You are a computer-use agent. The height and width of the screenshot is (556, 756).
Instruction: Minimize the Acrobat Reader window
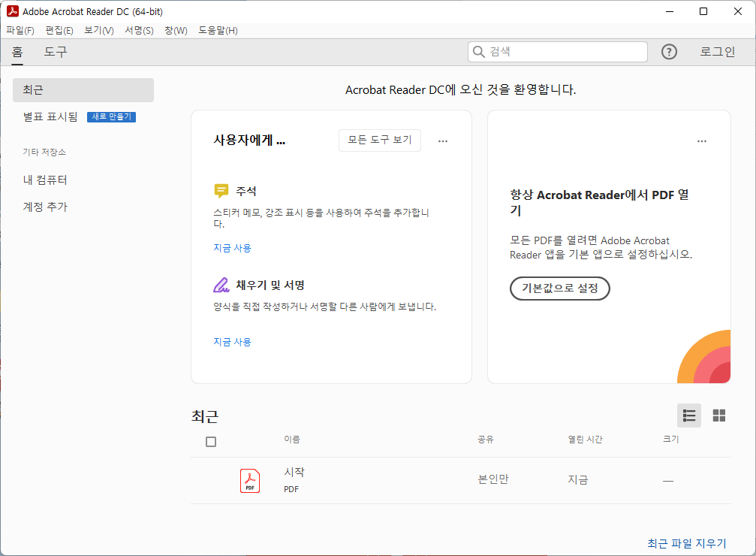pos(669,11)
